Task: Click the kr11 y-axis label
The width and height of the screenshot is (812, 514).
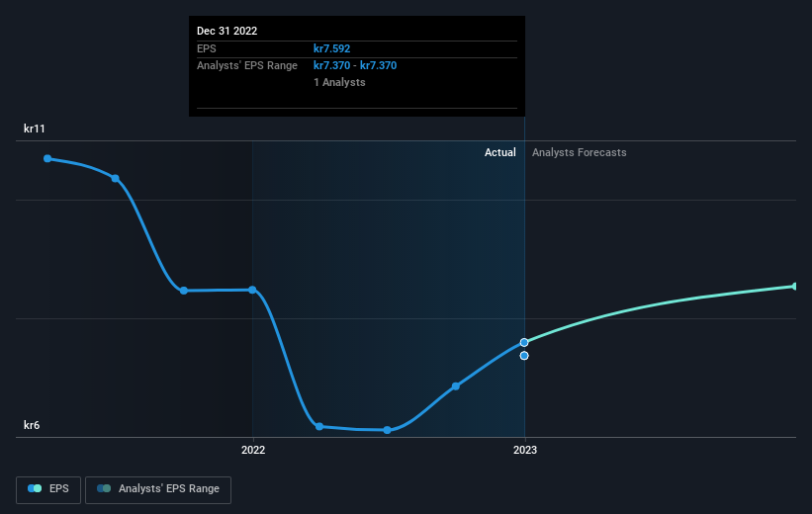Action: click(x=35, y=128)
